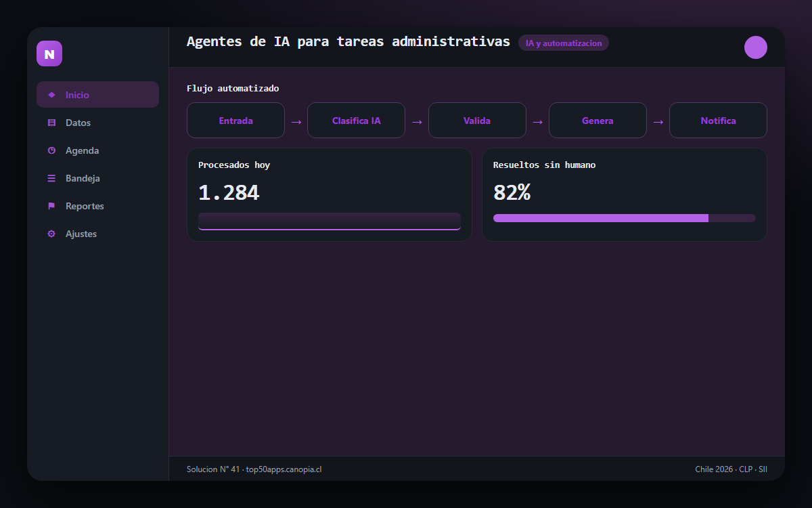
Task: Select the Inicio diamond icon
Action: pos(51,95)
